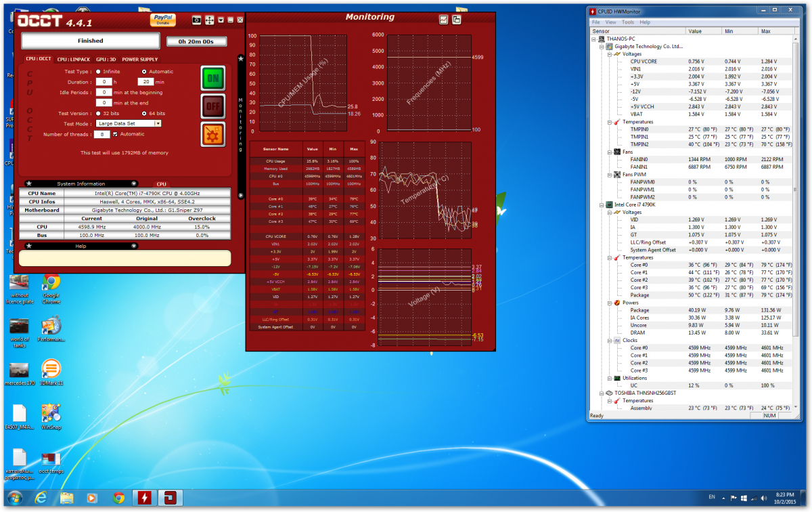Screen dimensions: 812x512
Task: Choose 64 bits test version
Action: (143, 113)
